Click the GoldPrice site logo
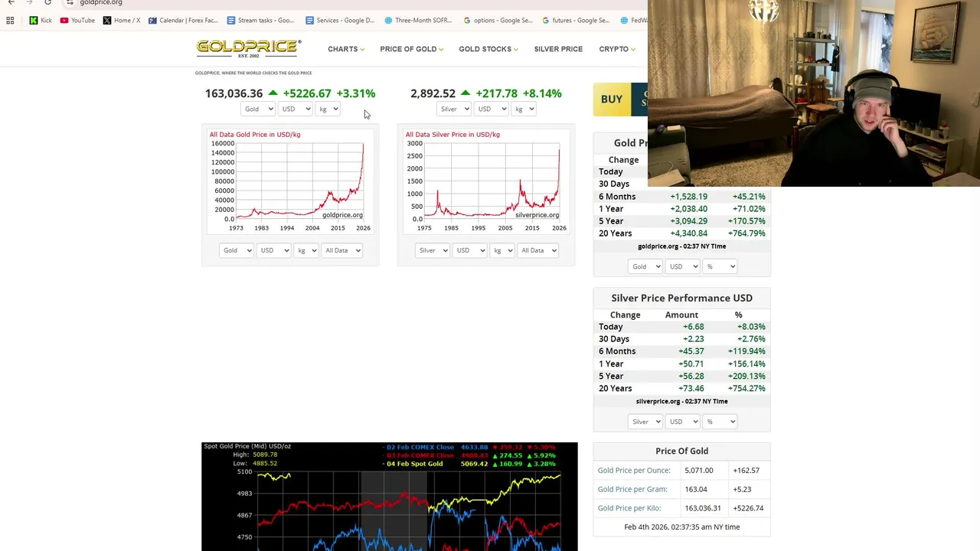Screen dimensions: 980x551 [x=249, y=48]
